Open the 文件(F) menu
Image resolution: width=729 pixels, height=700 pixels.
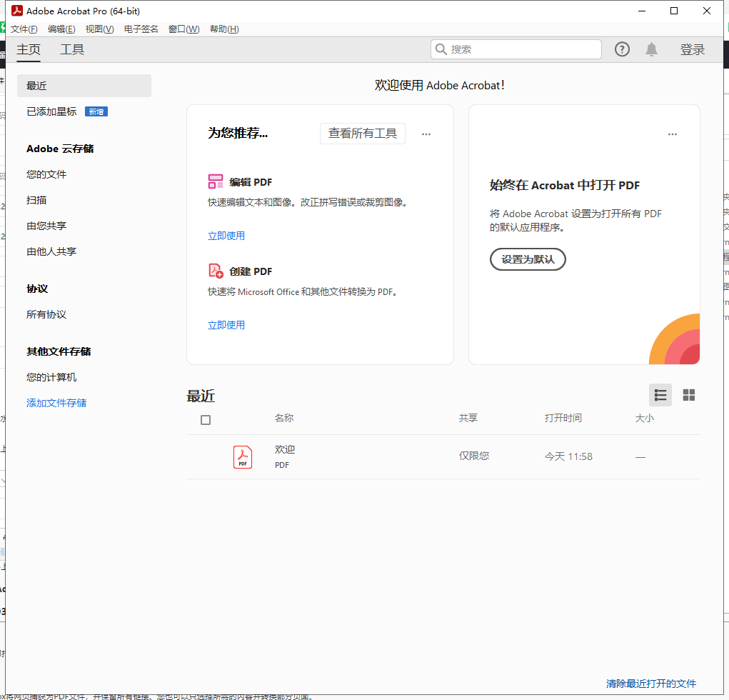(x=24, y=29)
